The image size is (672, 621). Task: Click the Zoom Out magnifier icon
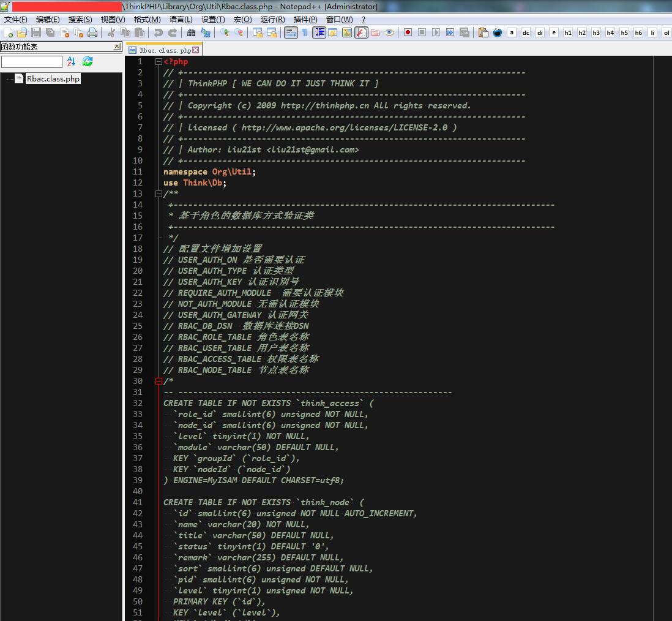pos(238,32)
